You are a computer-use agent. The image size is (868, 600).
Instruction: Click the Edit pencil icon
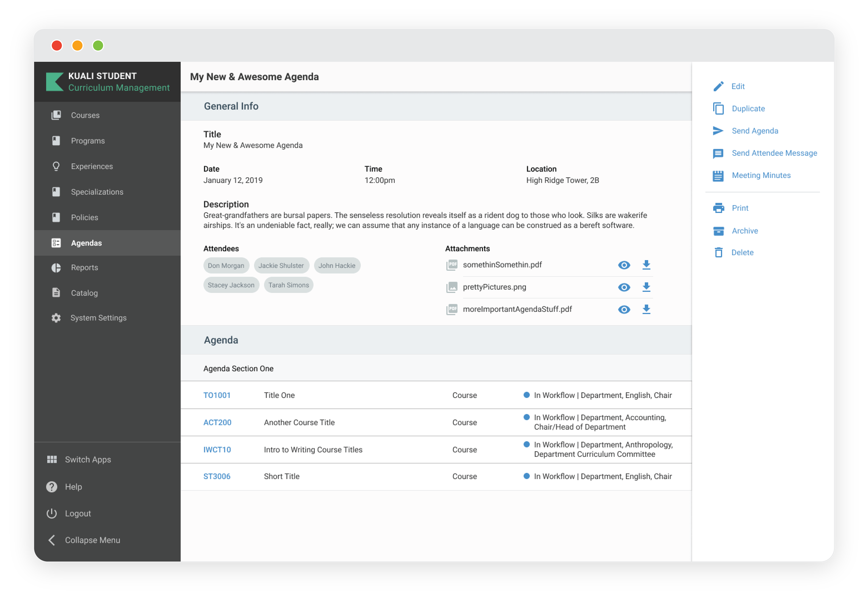(718, 86)
